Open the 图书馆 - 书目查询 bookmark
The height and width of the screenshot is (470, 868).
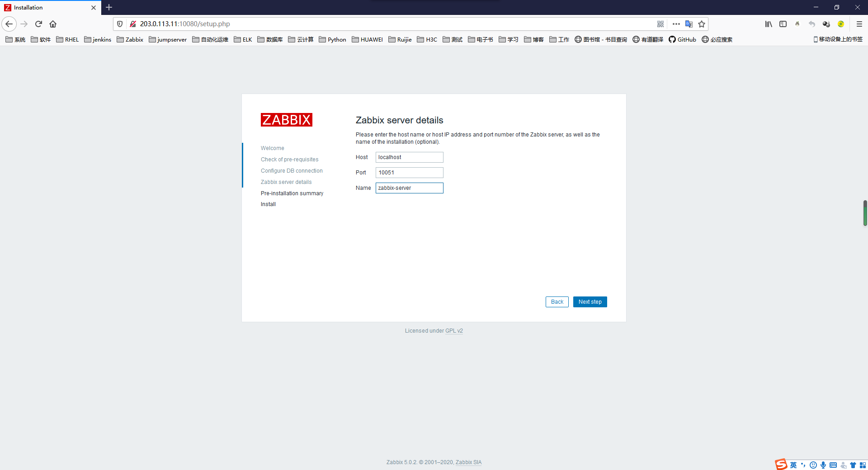(x=601, y=39)
